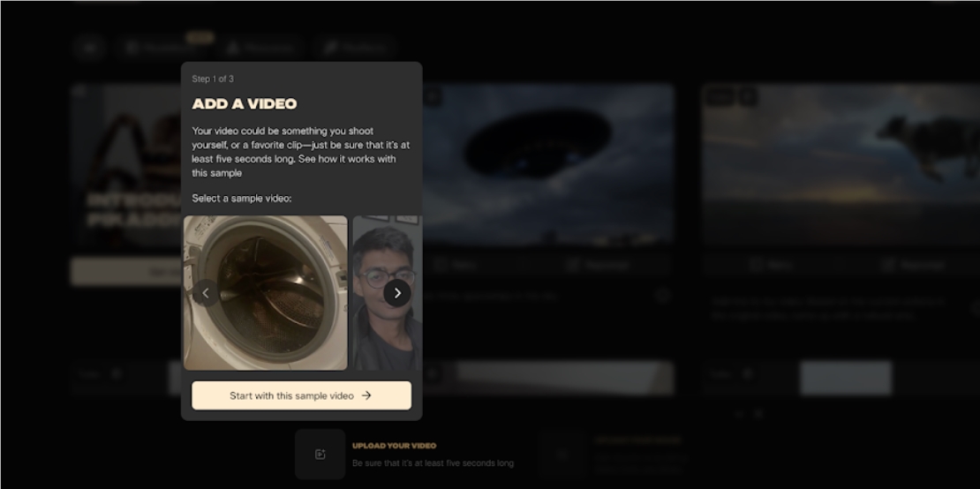Click the Upload Your Video heading

click(394, 446)
